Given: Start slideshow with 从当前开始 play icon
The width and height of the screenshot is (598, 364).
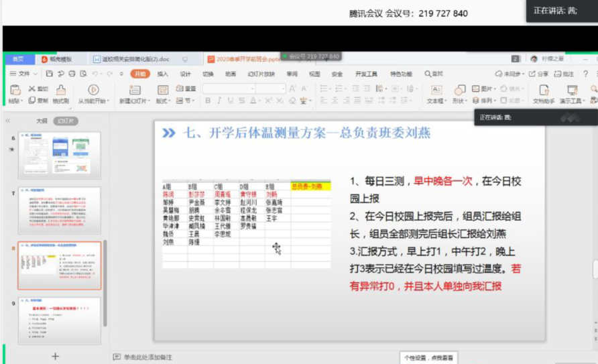Looking at the screenshot, I should [x=93, y=90].
